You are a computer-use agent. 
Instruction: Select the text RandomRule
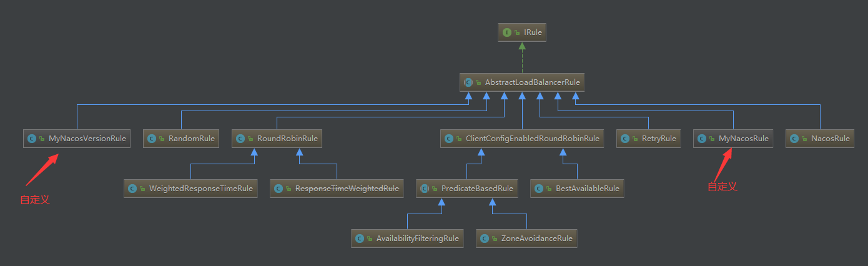pyautogui.click(x=191, y=138)
